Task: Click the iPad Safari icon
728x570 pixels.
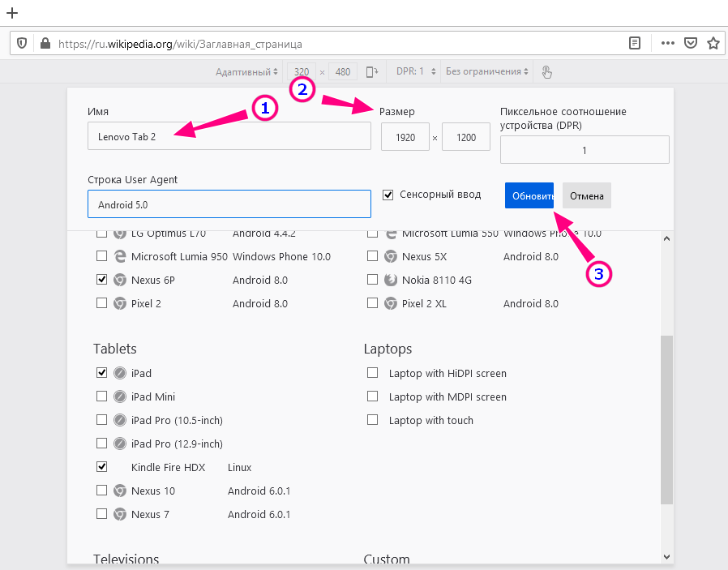Action: (x=120, y=373)
